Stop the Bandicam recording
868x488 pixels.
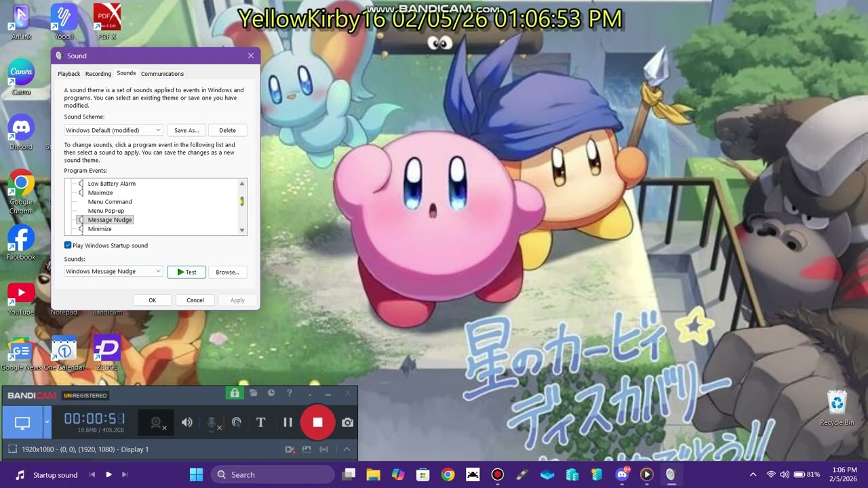click(317, 422)
